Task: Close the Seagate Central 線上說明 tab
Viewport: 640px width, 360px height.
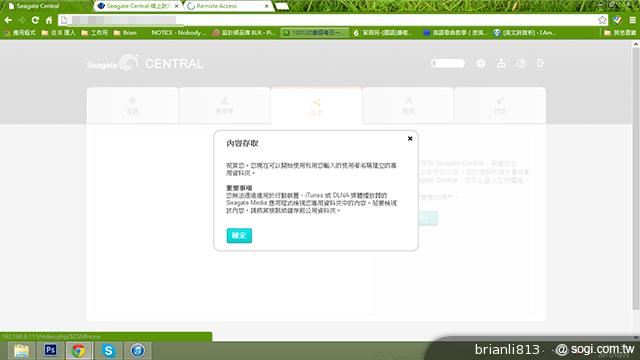Action: [x=176, y=6]
